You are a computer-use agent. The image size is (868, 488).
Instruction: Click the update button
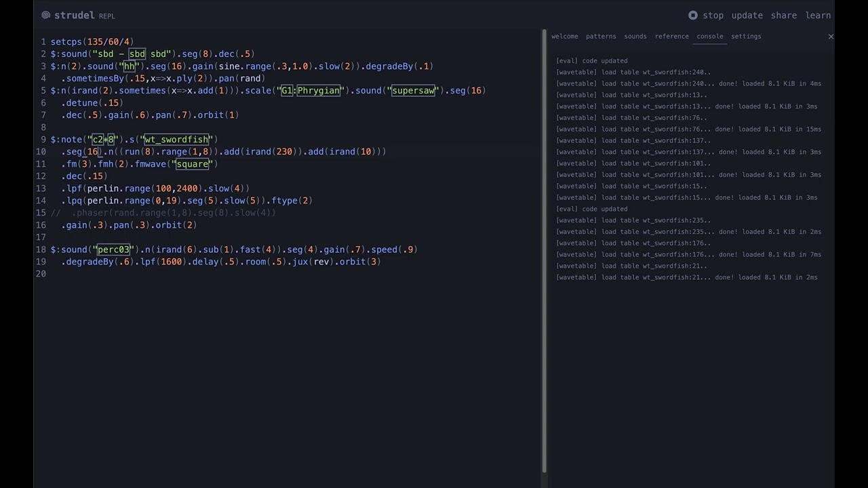click(747, 15)
